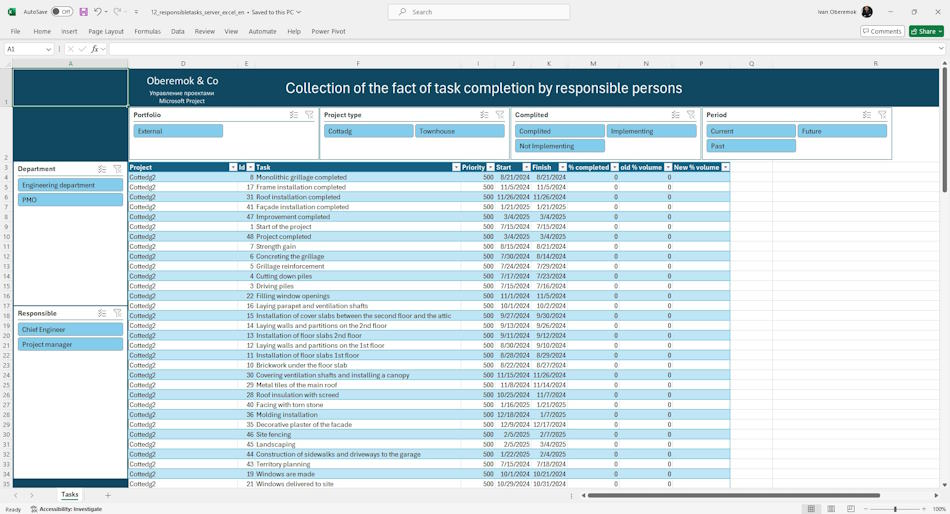
Task: Click the horizontal scrollbar
Action: tap(733, 495)
